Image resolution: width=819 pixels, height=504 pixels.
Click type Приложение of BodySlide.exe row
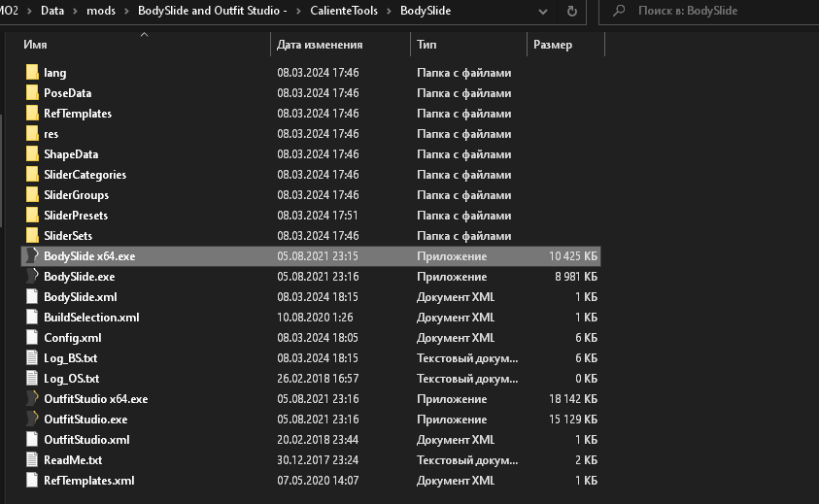tap(452, 277)
